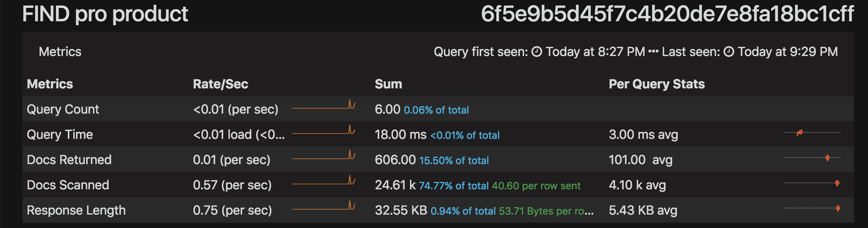Viewport: 868px width, 228px height.
Task: Click the query ID hash heading
Action: [x=667, y=14]
